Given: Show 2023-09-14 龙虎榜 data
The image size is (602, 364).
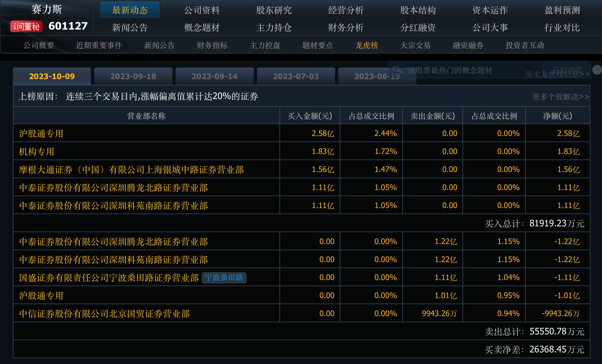Looking at the screenshot, I should coord(214,76).
